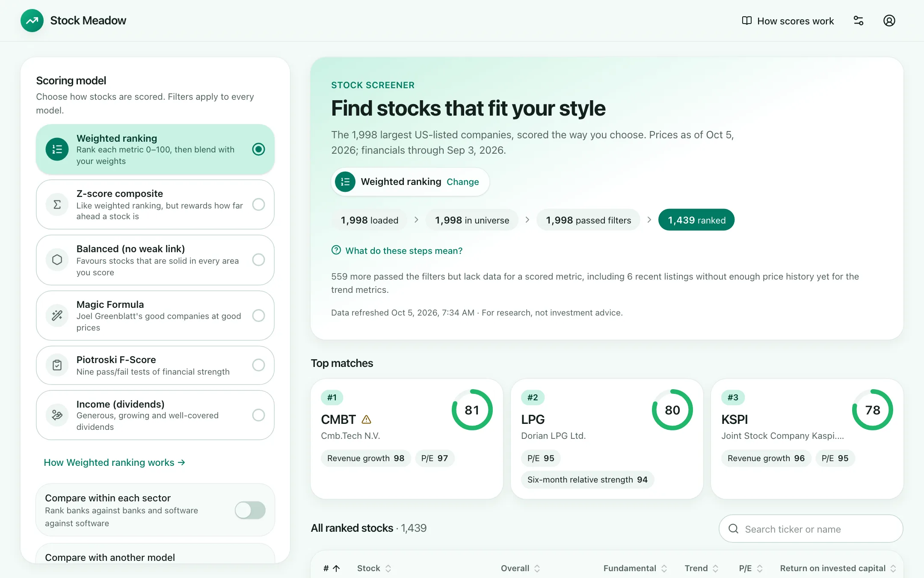Sort by Return on invested capital column
924x578 pixels.
838,569
